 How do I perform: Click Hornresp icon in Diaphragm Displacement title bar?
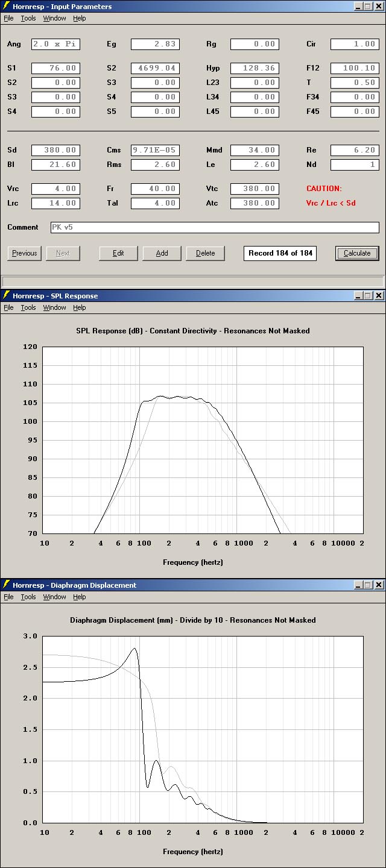pos(7,585)
